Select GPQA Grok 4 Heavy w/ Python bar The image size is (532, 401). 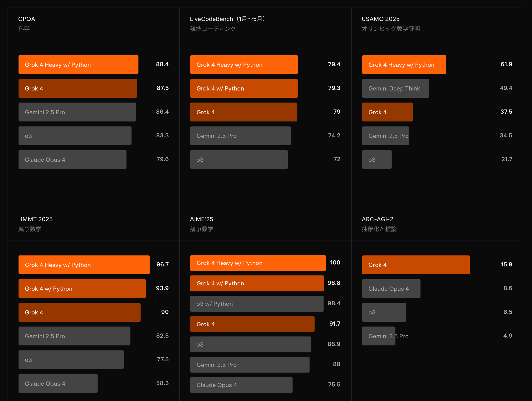tap(78, 65)
